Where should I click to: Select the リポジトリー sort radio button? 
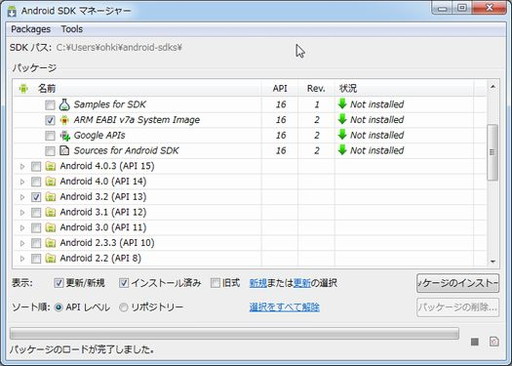(123, 307)
